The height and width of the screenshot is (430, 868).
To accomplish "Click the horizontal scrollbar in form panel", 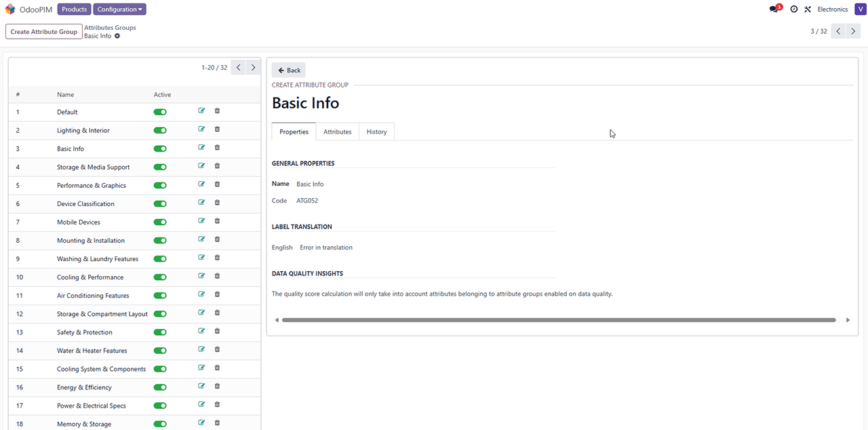I will click(558, 320).
